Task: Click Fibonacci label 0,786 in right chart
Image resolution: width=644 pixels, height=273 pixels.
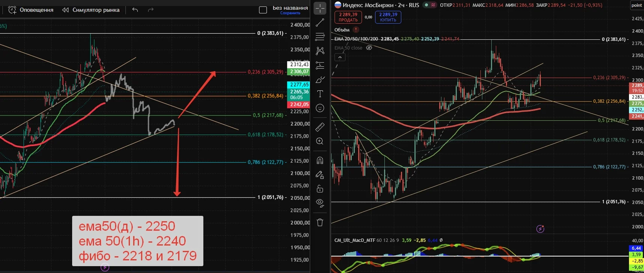Action: coord(609,167)
